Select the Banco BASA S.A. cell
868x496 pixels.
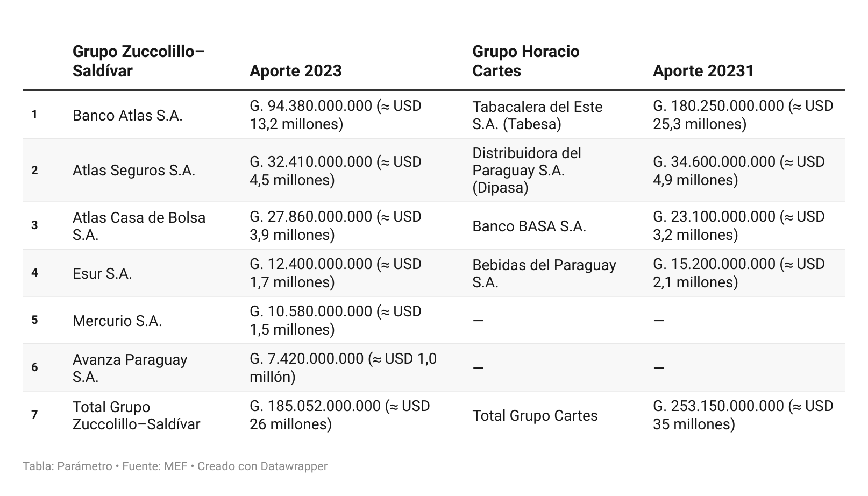coord(529,226)
